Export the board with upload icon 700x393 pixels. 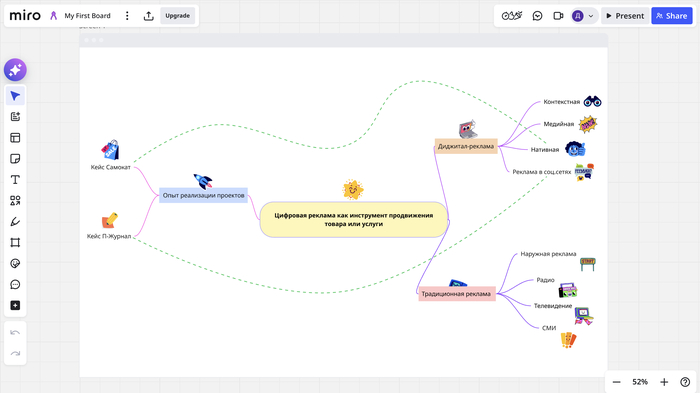[x=149, y=16]
